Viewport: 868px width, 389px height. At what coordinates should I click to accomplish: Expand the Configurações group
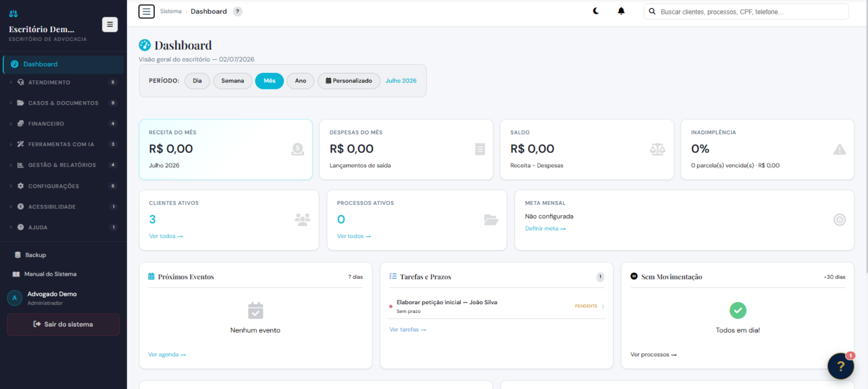(63, 186)
